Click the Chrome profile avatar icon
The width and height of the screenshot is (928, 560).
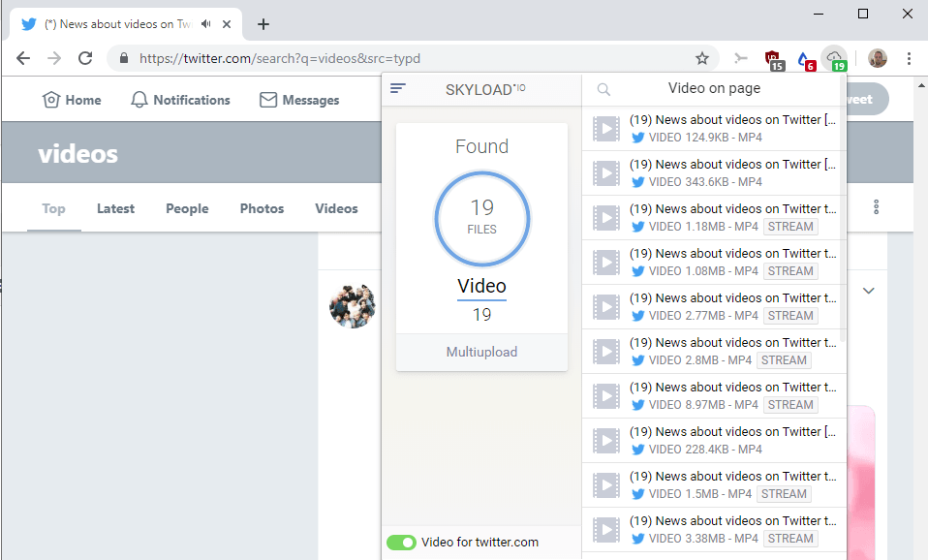point(877,58)
